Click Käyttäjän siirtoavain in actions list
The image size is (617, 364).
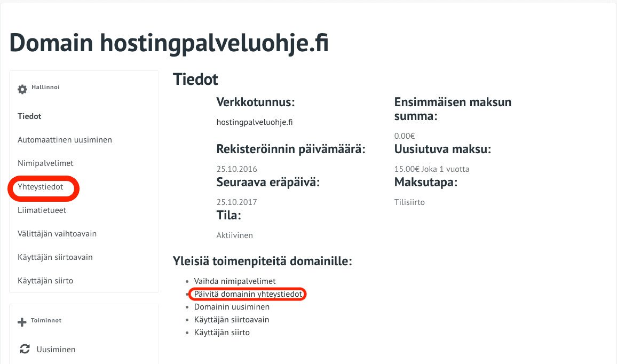point(232,320)
